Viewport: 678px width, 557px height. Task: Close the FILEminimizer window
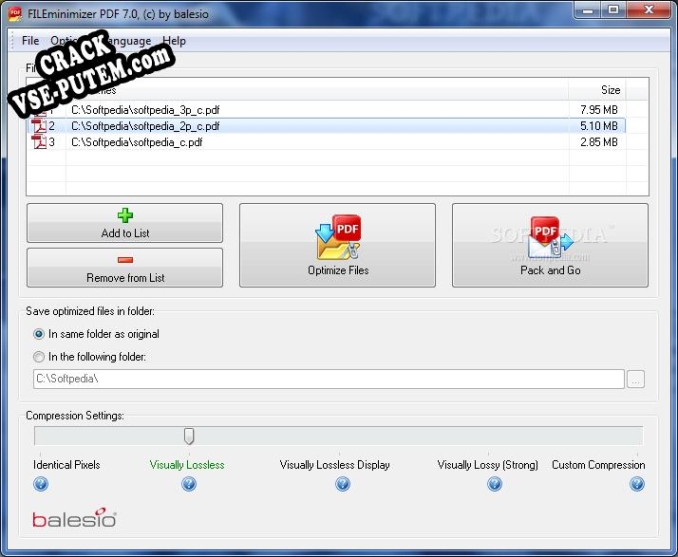649,10
